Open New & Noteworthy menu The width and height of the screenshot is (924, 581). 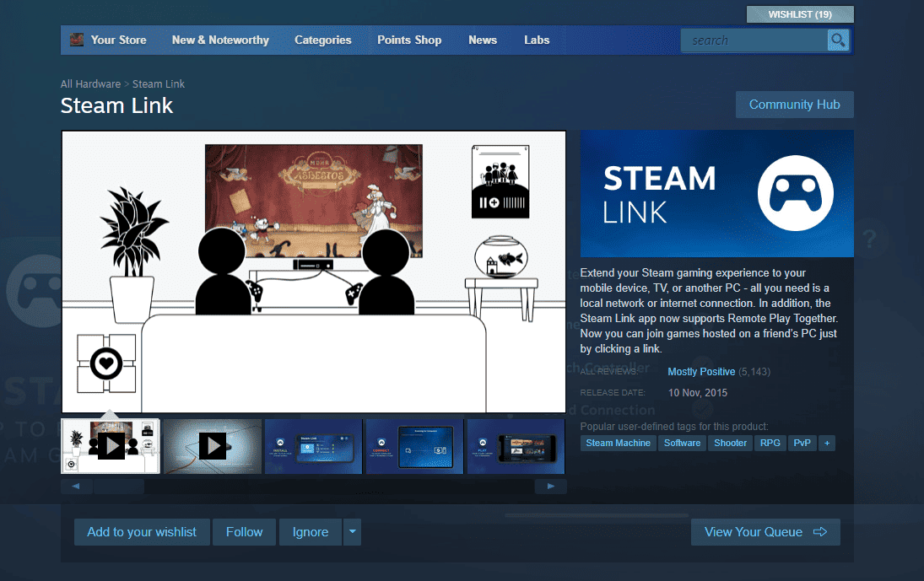(x=220, y=40)
